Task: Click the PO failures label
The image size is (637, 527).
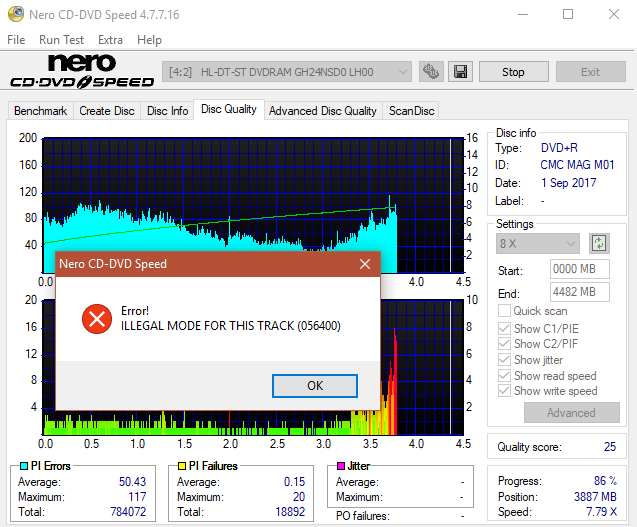Action: [x=362, y=516]
